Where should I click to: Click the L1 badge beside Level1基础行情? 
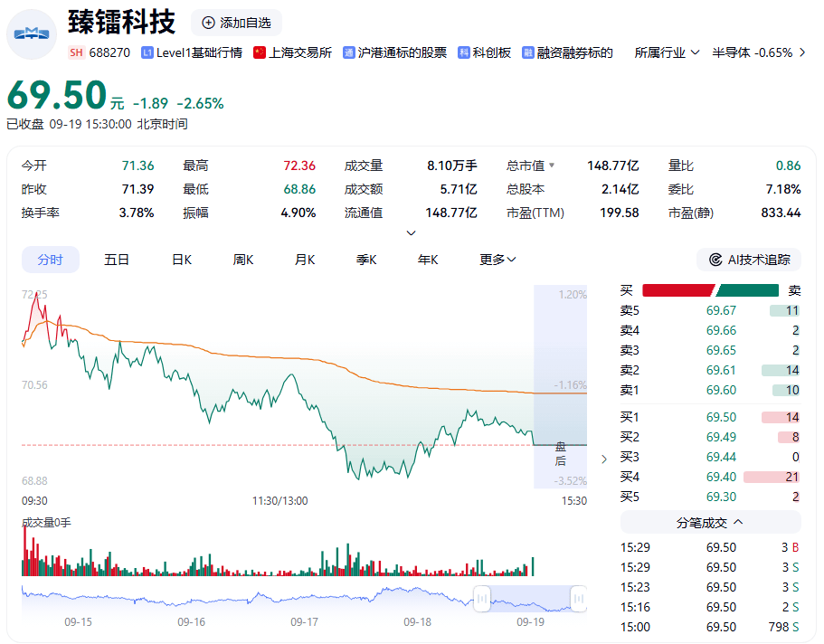click(147, 52)
